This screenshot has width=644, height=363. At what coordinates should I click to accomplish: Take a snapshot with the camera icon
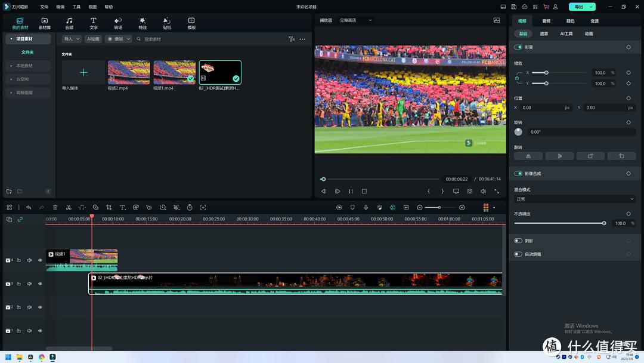pyautogui.click(x=470, y=191)
